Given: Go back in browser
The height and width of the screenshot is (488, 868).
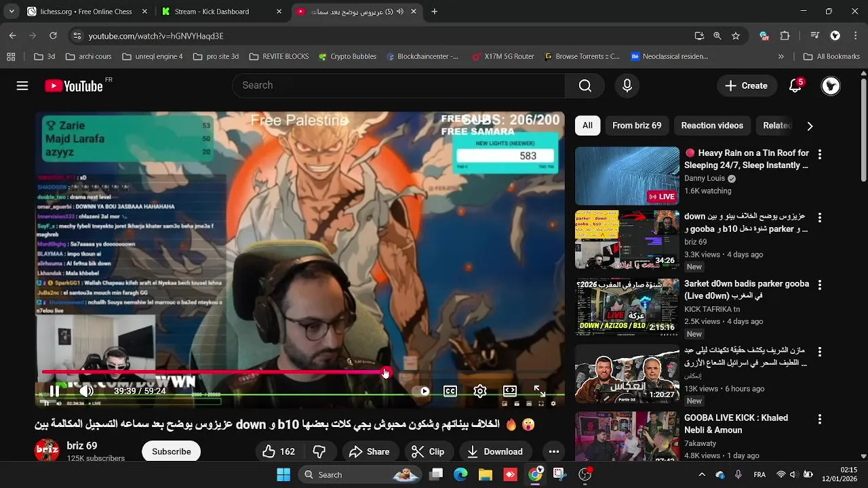Looking at the screenshot, I should pyautogui.click(x=12, y=36).
